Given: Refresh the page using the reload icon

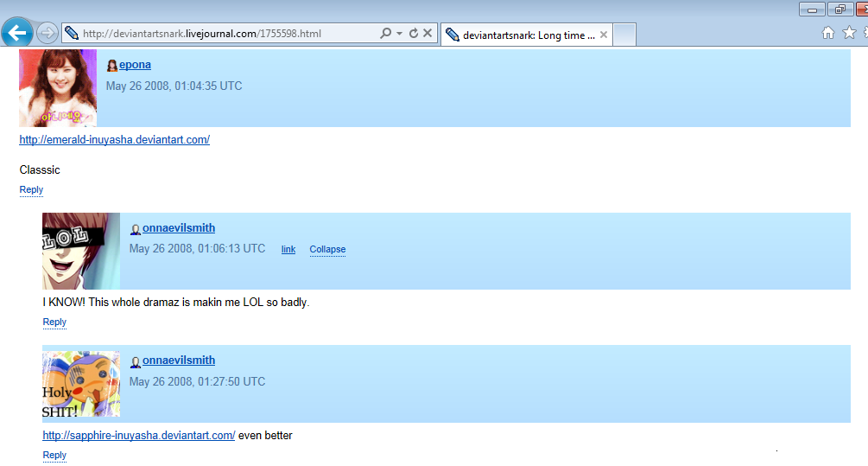Looking at the screenshot, I should pos(414,34).
